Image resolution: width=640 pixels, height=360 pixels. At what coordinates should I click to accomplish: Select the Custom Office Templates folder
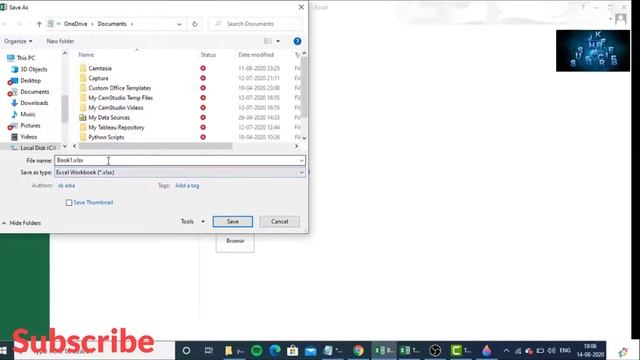tap(120, 88)
